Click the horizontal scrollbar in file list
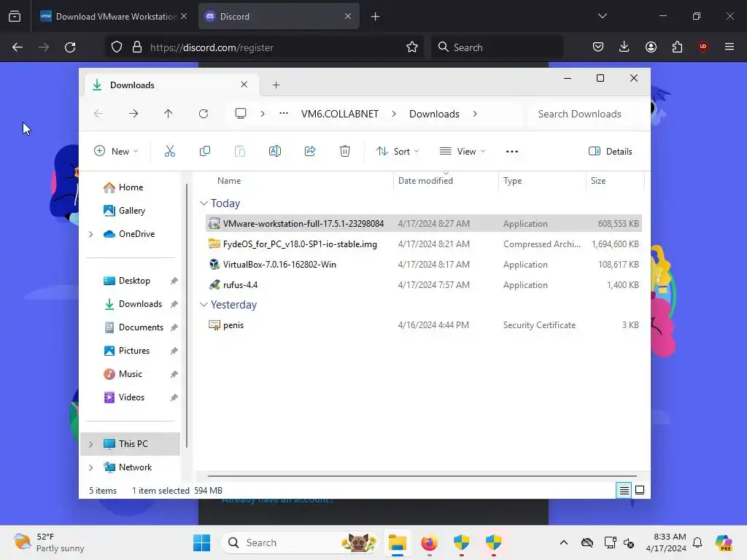This screenshot has height=560, width=747. click(422, 475)
